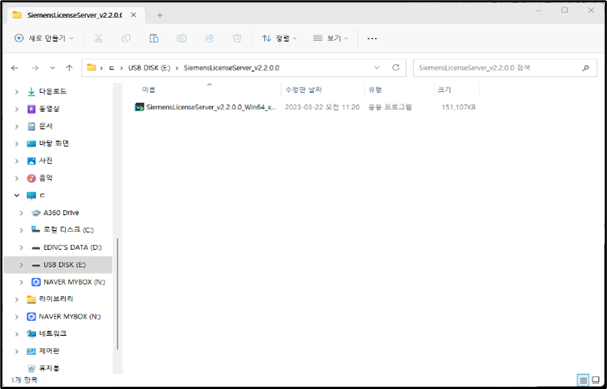Open recent locations dropdown arrow
This screenshot has width=607, height=389.
[52, 68]
